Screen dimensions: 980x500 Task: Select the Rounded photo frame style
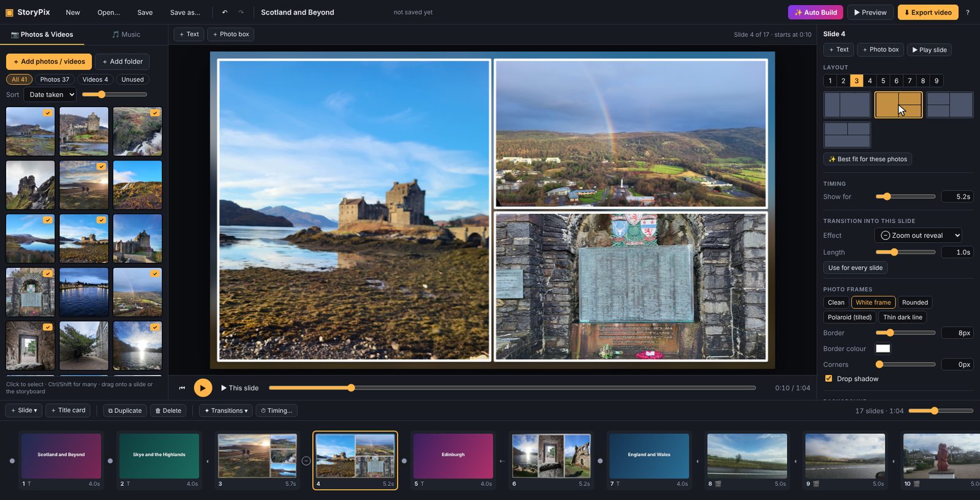click(915, 302)
